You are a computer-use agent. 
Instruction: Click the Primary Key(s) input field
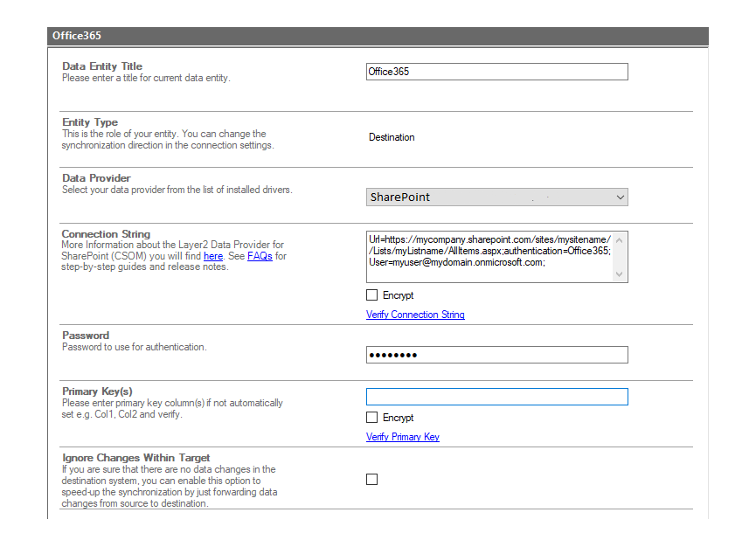pyautogui.click(x=496, y=397)
